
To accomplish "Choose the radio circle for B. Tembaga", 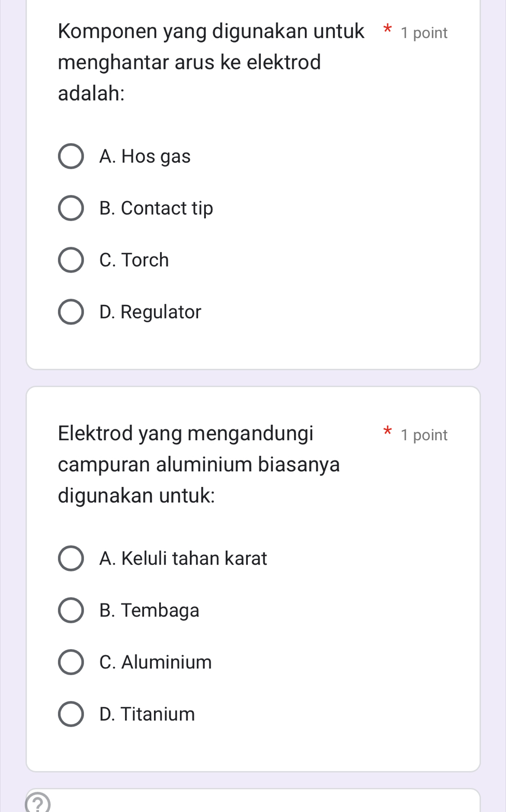I will click(71, 610).
